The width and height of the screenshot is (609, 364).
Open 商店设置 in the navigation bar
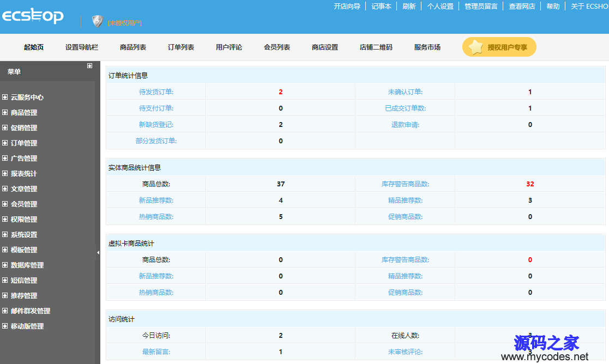pyautogui.click(x=325, y=47)
